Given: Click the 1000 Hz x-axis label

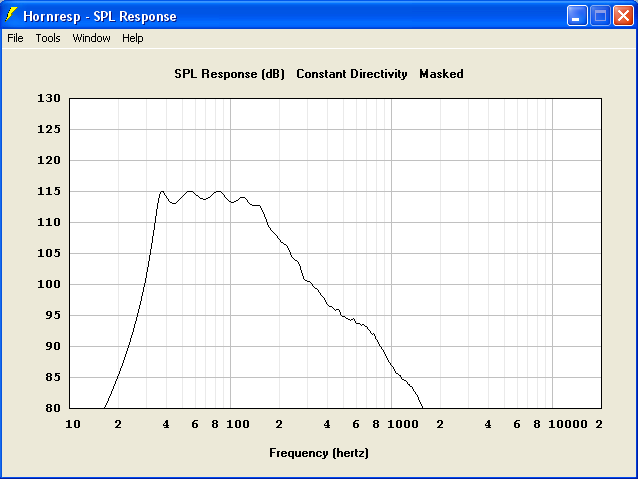Looking at the screenshot, I should click(403, 424).
